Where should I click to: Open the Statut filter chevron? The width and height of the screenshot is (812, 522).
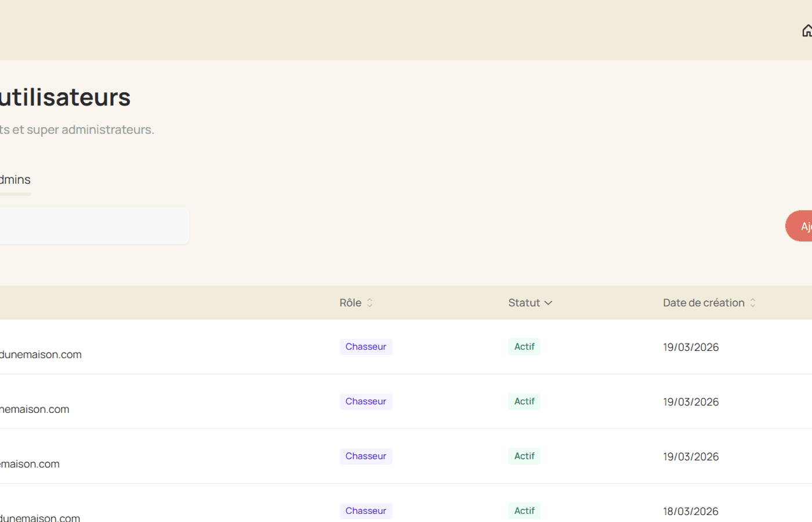pos(548,303)
